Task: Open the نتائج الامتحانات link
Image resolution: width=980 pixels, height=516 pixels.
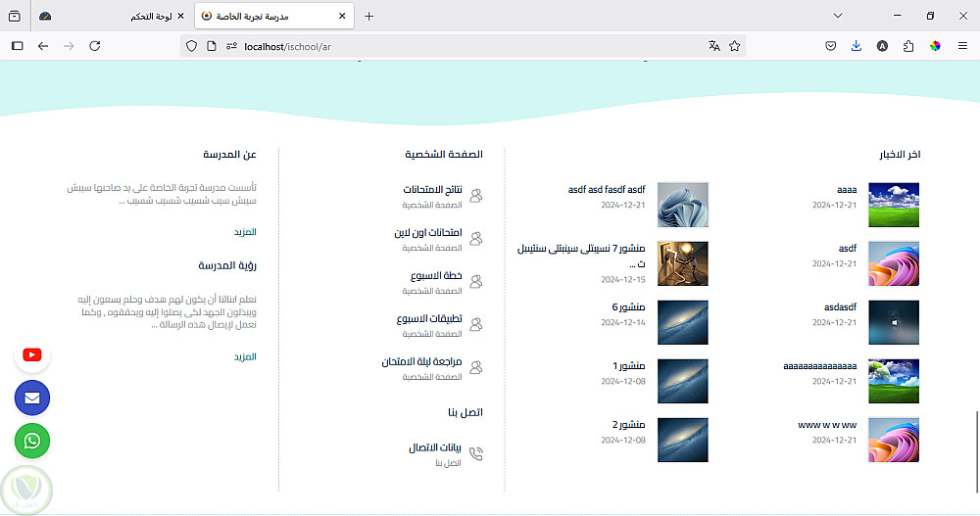Action: point(432,190)
